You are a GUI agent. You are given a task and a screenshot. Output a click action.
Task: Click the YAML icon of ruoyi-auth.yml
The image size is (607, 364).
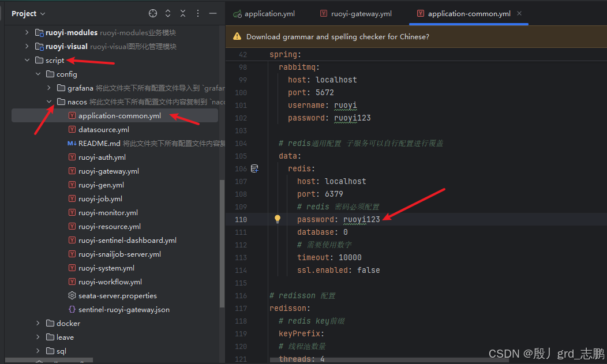pyautogui.click(x=72, y=157)
